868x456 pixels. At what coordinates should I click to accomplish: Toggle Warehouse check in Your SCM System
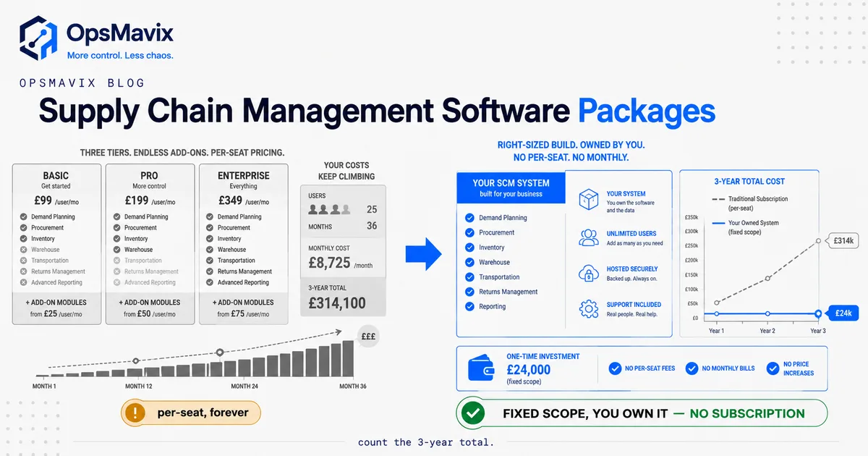tap(470, 262)
